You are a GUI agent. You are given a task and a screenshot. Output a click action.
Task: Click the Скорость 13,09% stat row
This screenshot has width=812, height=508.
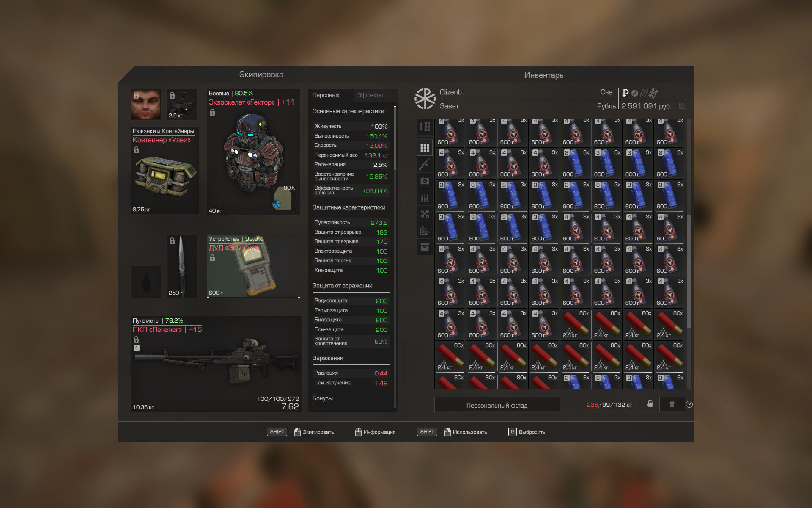(x=351, y=145)
